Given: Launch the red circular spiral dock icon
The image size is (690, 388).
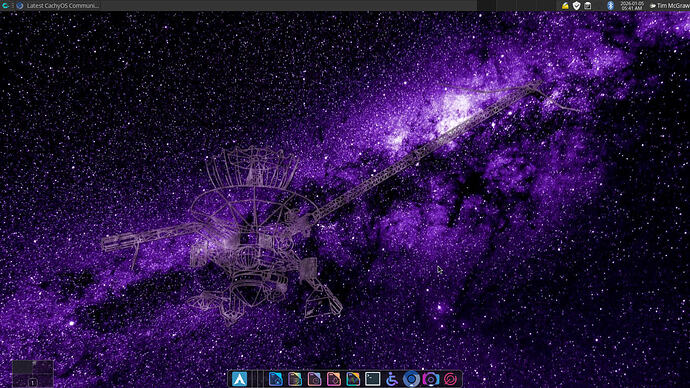Looking at the screenshot, I should [x=450, y=379].
